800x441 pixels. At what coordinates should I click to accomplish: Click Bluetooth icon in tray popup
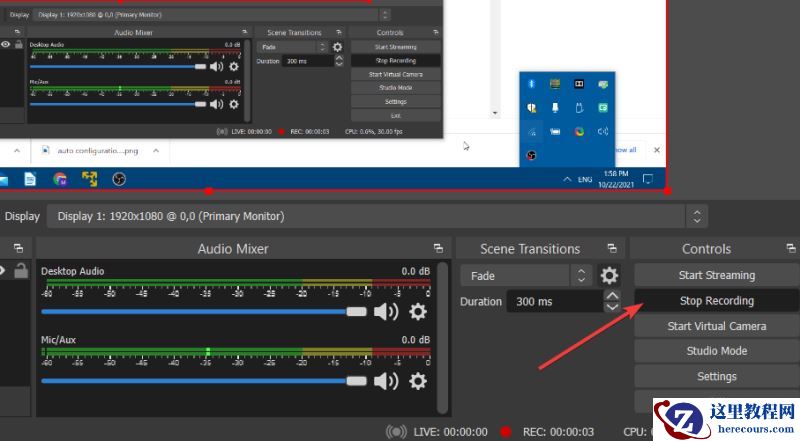point(531,84)
